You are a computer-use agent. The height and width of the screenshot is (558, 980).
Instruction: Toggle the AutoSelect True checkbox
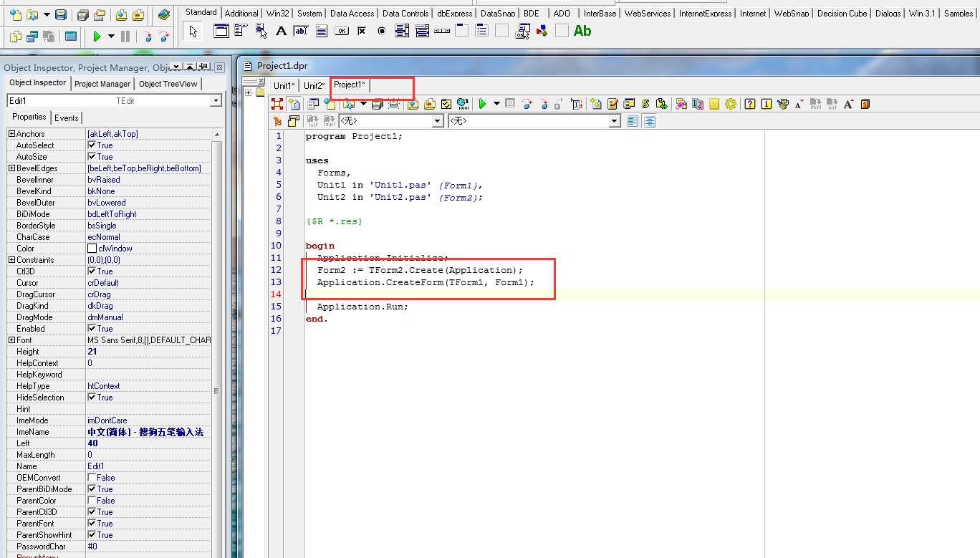(92, 145)
